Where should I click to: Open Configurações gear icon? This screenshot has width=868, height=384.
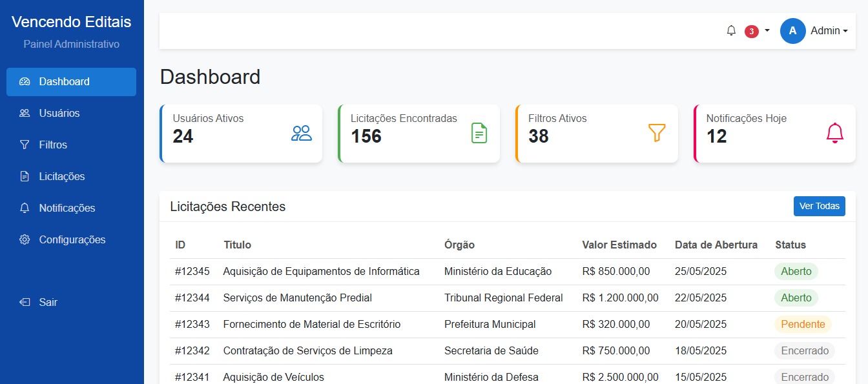point(24,239)
